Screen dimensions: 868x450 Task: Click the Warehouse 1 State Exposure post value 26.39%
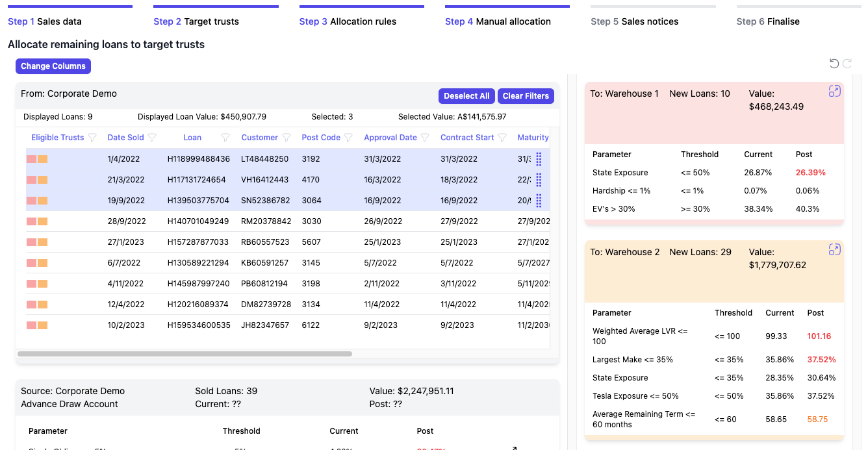coord(811,173)
